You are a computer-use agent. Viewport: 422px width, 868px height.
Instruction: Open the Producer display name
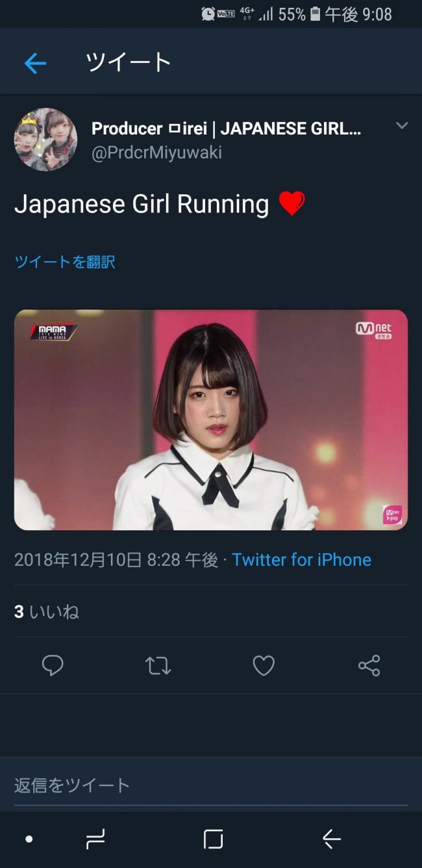(x=226, y=129)
